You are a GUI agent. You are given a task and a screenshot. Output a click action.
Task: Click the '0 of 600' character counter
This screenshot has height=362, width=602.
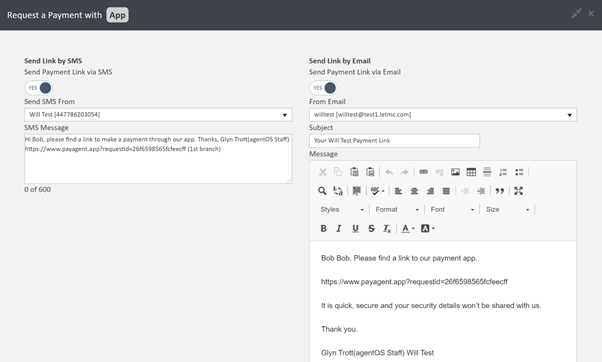tap(37, 190)
